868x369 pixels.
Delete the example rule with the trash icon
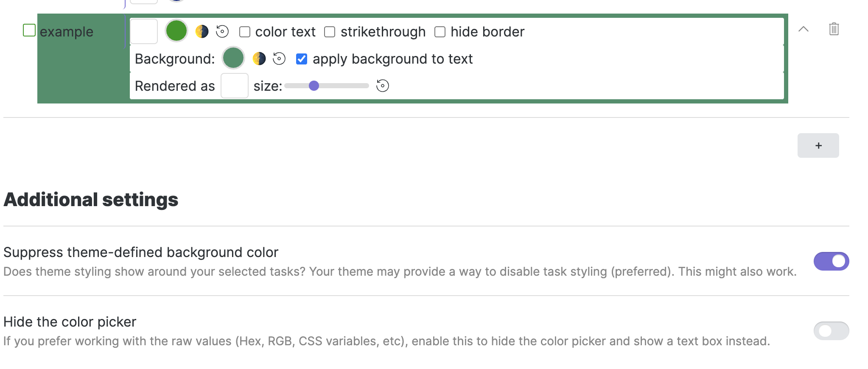[x=834, y=29]
